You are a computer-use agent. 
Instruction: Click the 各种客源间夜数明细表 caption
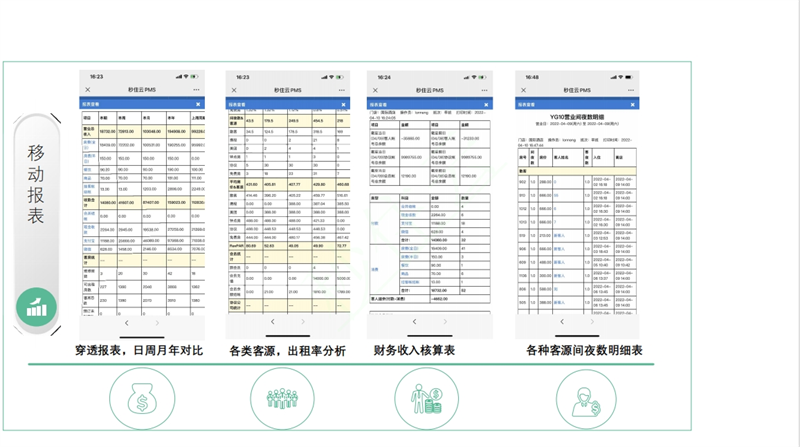click(582, 351)
